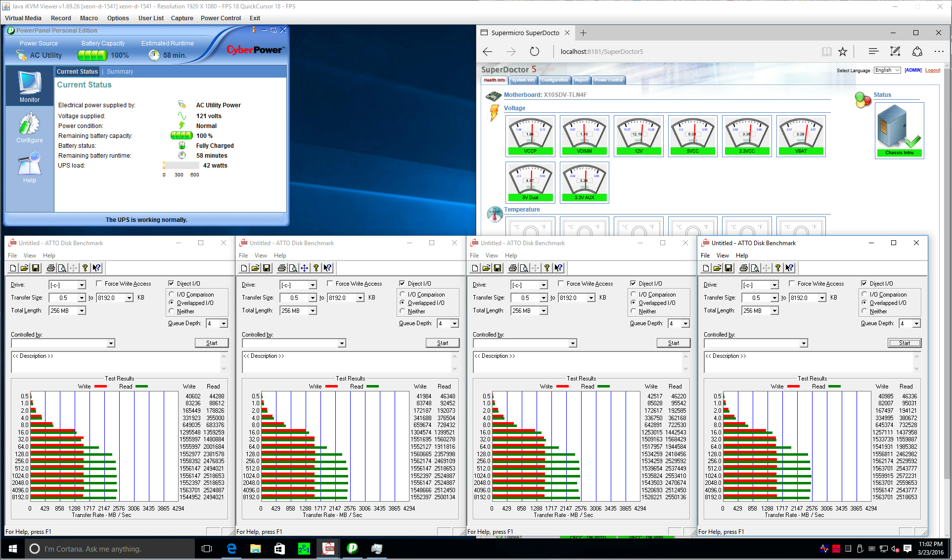Expand Controlled by dropdown in leftmost ATTO window
This screenshot has width=952, height=560.
tap(111, 344)
